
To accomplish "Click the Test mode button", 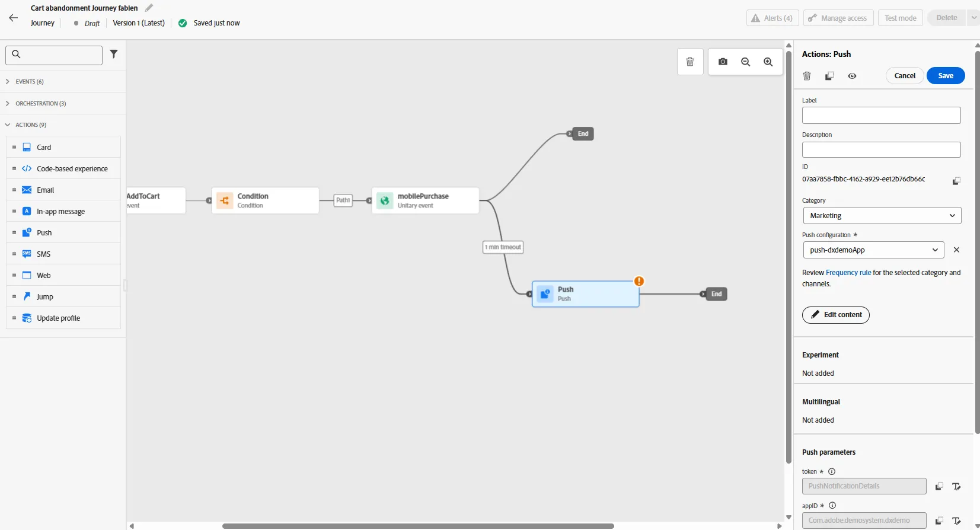I will tap(901, 18).
